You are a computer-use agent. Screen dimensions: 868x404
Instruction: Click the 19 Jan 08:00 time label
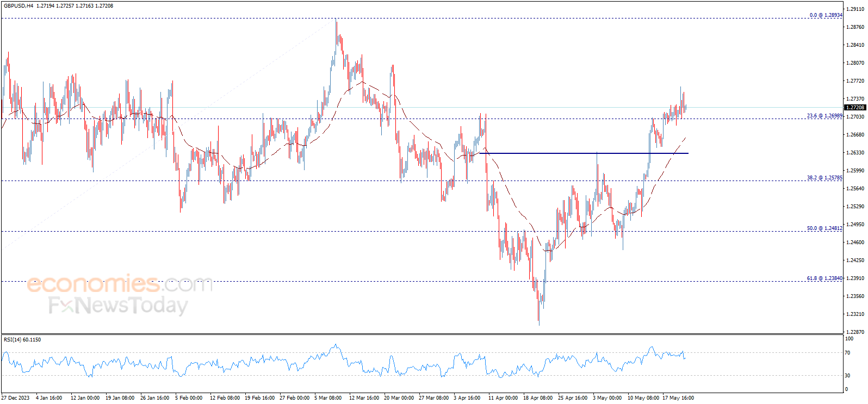point(120,398)
